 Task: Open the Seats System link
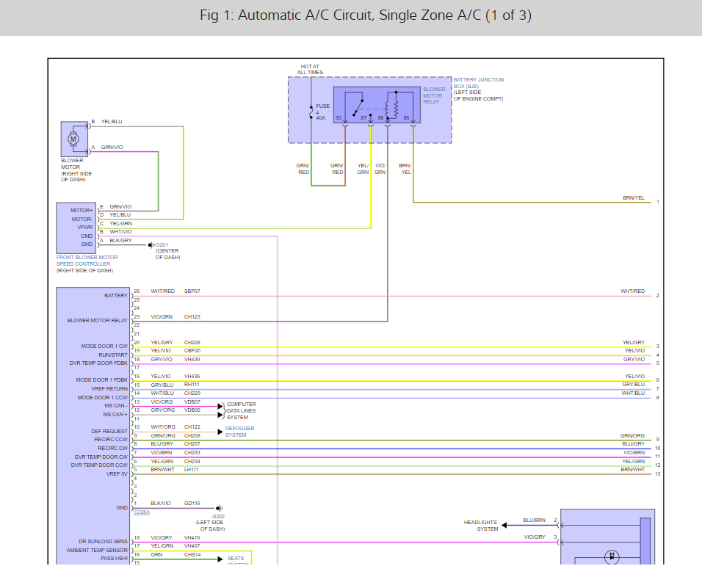click(x=237, y=559)
